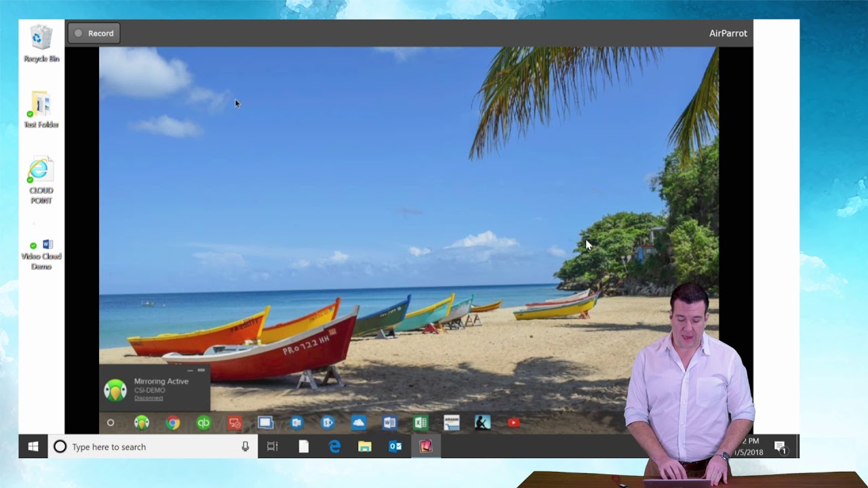
Task: Minimize the Mirroring Active notification popup
Action: pyautogui.click(x=191, y=371)
